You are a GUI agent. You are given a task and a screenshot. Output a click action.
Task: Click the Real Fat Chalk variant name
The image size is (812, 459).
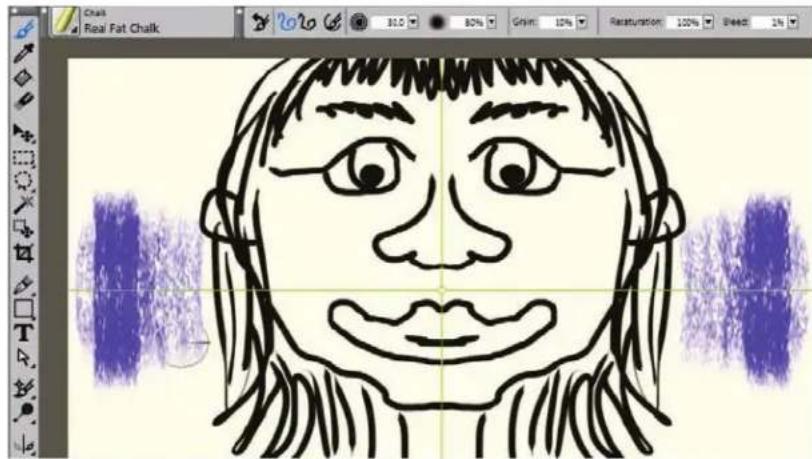(x=122, y=28)
